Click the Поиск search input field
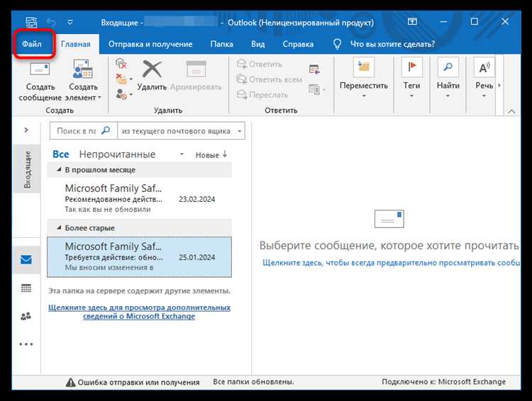Screen dimensions: 532x401 click(x=76, y=131)
